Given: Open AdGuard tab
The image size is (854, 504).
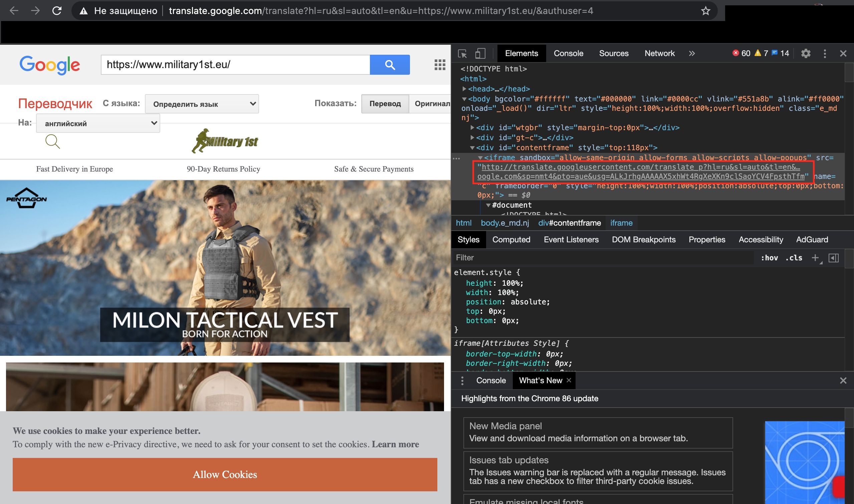Looking at the screenshot, I should 812,239.
